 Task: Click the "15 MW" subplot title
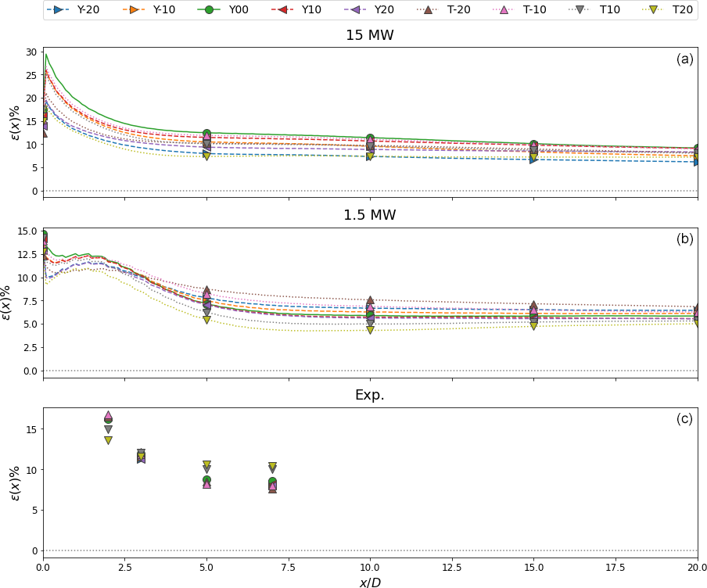[x=370, y=35]
